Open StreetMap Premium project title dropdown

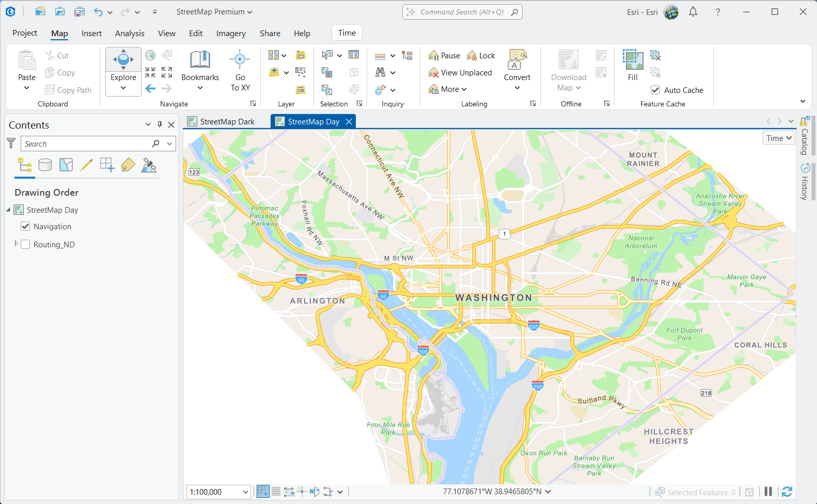coord(214,12)
